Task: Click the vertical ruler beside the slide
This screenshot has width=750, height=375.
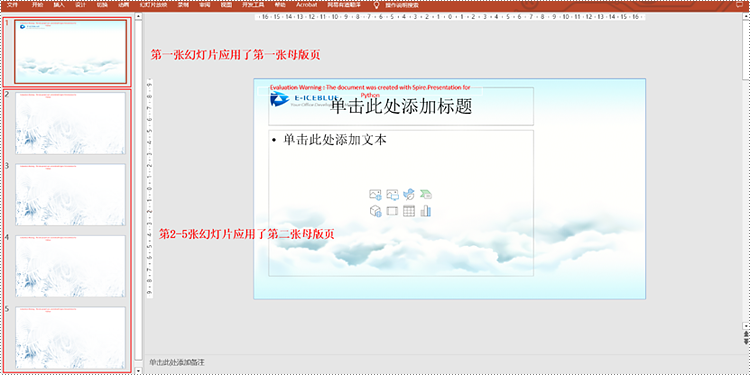Action: coord(149,188)
